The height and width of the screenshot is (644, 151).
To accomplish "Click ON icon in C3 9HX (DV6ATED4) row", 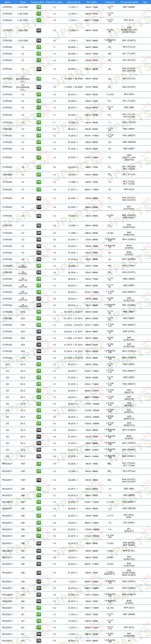I will tap(39, 226).
